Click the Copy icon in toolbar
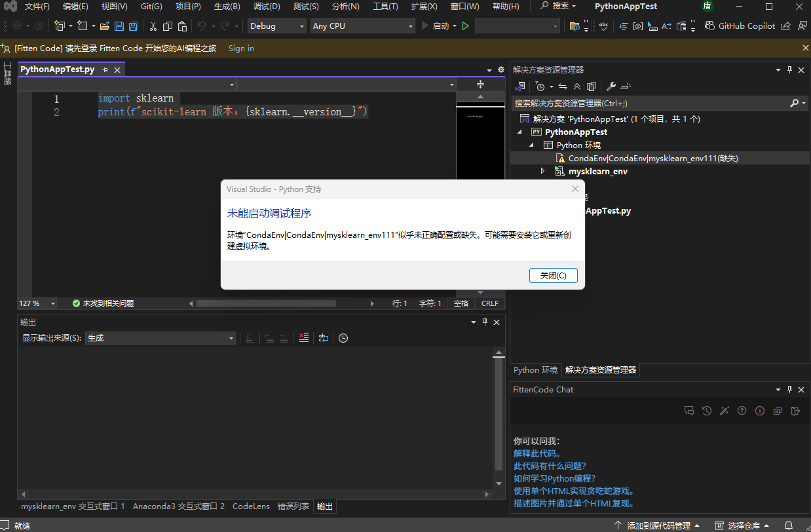The width and height of the screenshot is (811, 532). [168, 26]
